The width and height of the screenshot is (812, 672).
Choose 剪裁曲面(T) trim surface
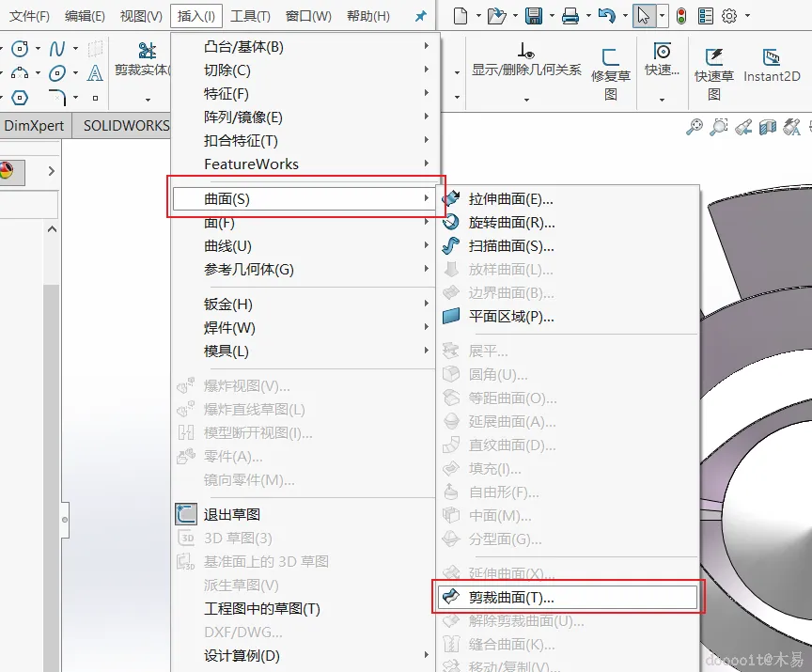pos(568,598)
